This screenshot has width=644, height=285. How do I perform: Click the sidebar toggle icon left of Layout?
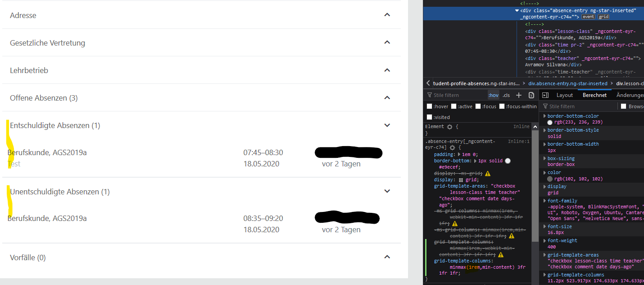pos(545,95)
